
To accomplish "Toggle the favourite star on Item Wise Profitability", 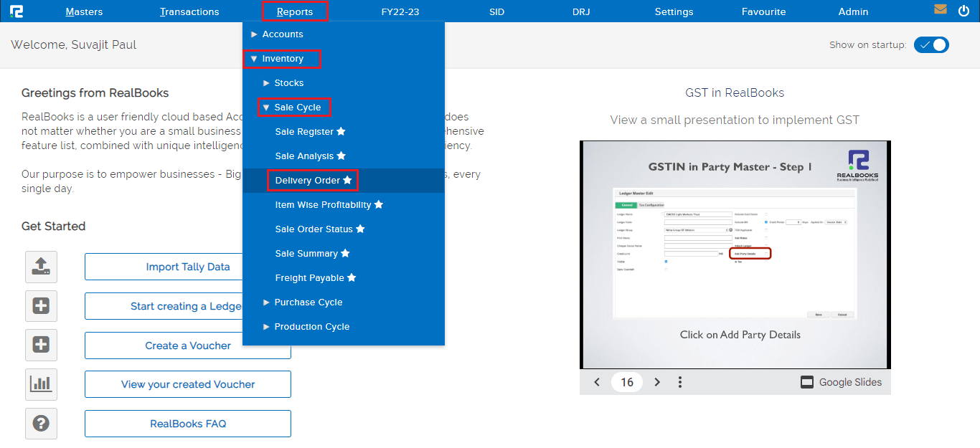I will pyautogui.click(x=380, y=204).
